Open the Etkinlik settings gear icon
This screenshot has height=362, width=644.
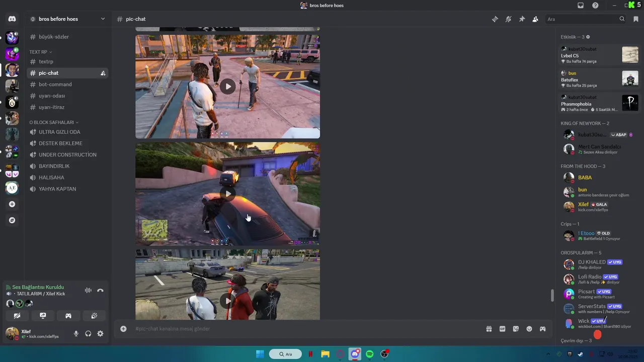[x=588, y=37]
